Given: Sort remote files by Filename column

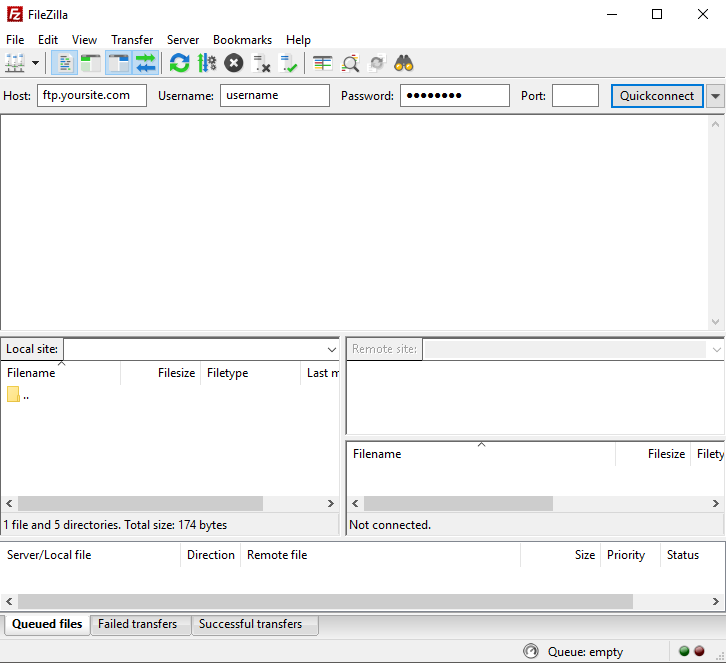Looking at the screenshot, I should tap(481, 454).
